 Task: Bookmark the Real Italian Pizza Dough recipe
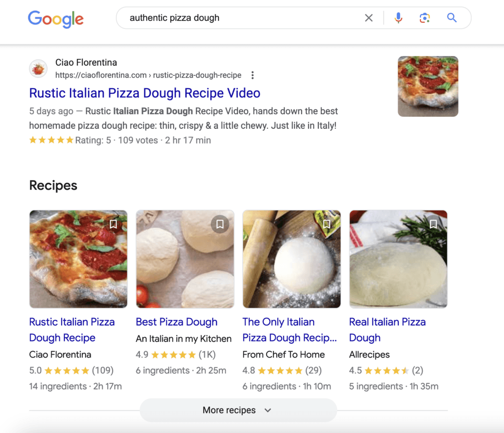coord(433,224)
